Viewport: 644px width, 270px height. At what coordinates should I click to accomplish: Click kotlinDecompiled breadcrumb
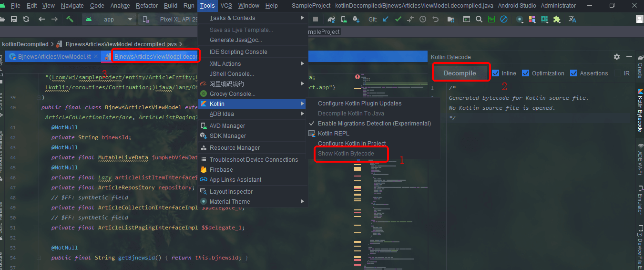pyautogui.click(x=25, y=44)
